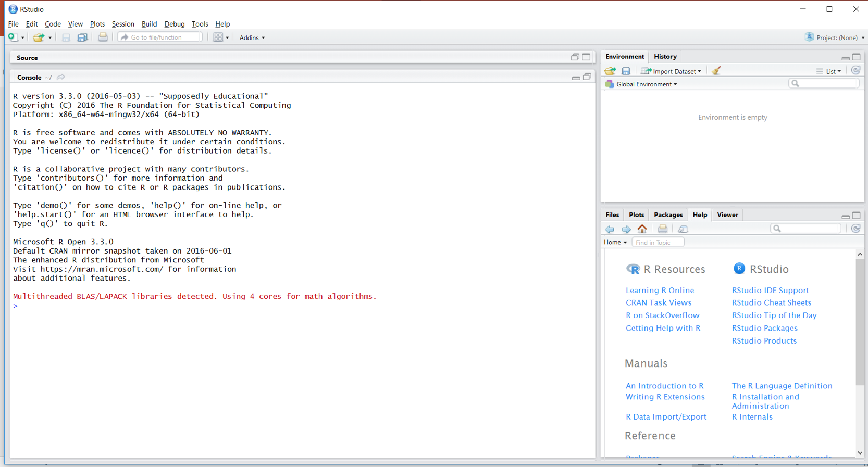Refresh the Help topic

coord(855,229)
